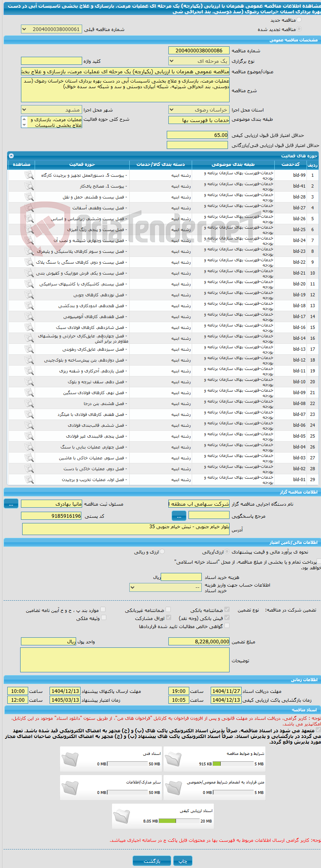Toggle the ضمانتنامه بانکی checkbox
Viewport: 321px width, 868px height.
[x=227, y=610]
